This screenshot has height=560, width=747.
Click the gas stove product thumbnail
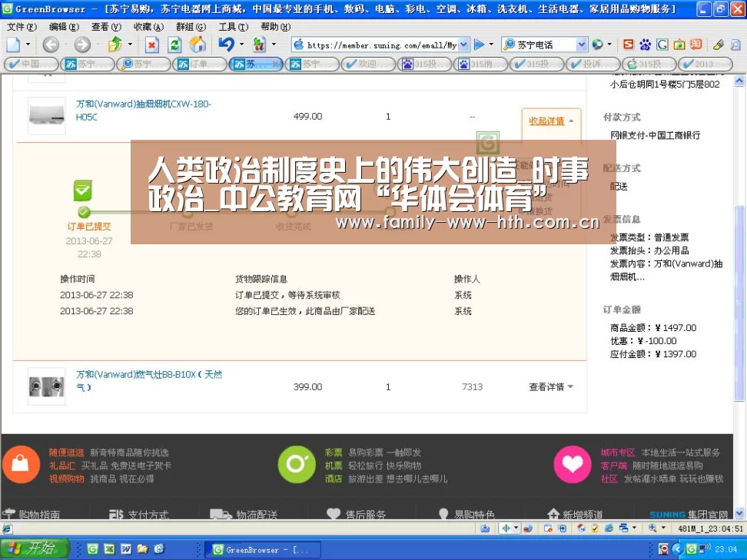click(x=46, y=386)
